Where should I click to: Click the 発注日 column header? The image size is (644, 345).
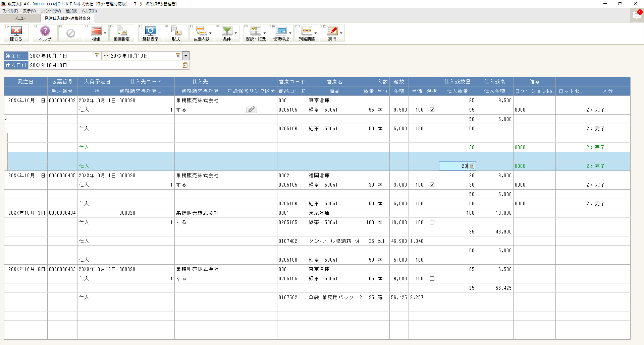(x=26, y=81)
